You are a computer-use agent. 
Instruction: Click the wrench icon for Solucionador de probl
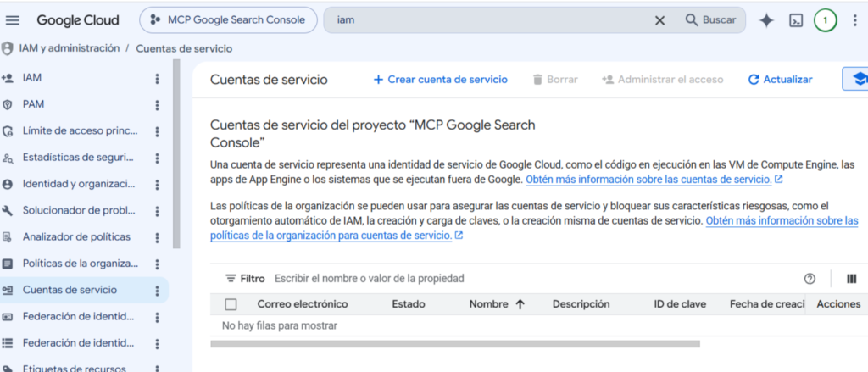(7, 210)
